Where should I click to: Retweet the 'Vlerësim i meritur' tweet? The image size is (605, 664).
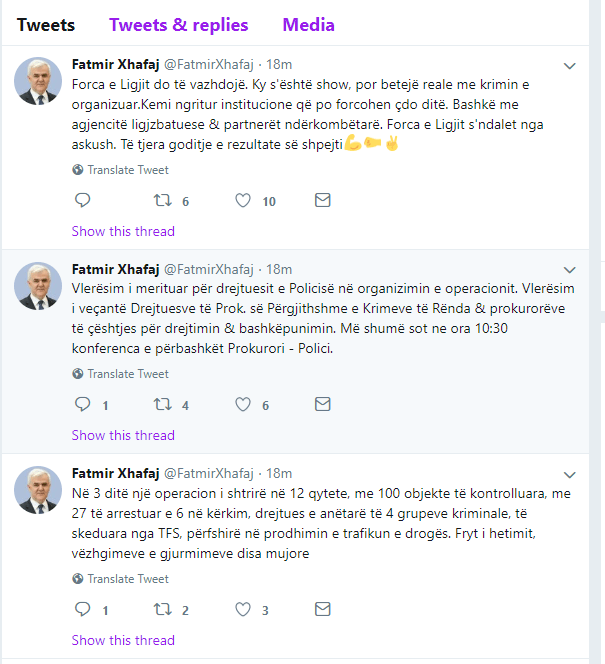click(161, 405)
